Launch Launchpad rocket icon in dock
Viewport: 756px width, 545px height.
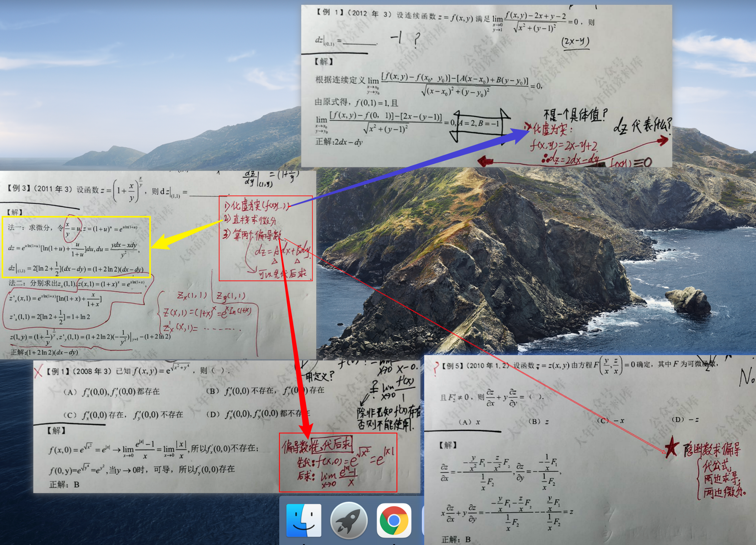coord(349,521)
